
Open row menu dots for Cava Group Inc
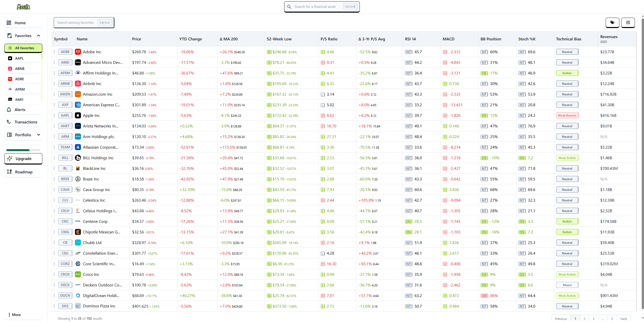pyautogui.click(x=54, y=190)
